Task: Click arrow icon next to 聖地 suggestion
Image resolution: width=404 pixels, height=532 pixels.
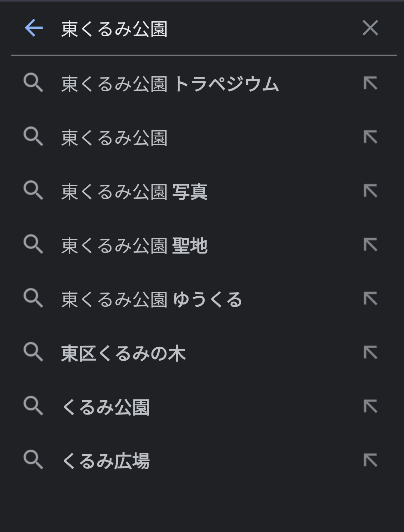Action: [x=370, y=245]
